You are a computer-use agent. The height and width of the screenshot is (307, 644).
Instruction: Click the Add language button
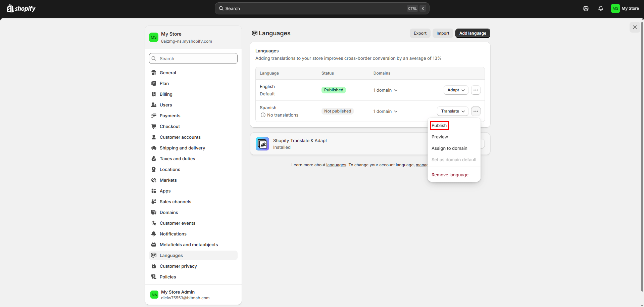click(x=473, y=33)
